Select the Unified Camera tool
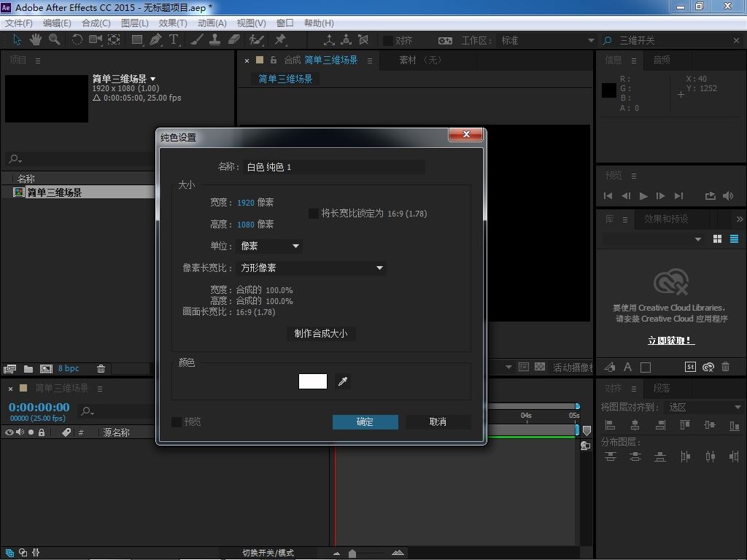747x560 pixels. point(96,39)
